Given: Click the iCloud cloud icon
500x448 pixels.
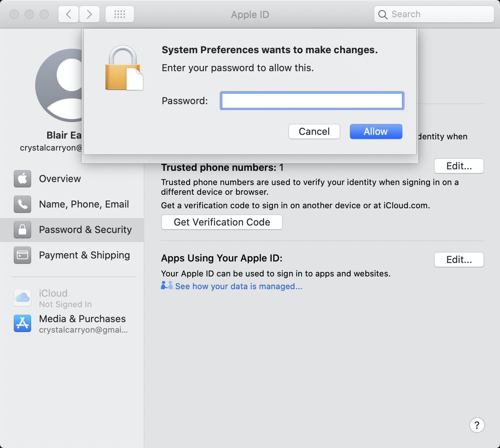Looking at the screenshot, I should click(x=22, y=298).
